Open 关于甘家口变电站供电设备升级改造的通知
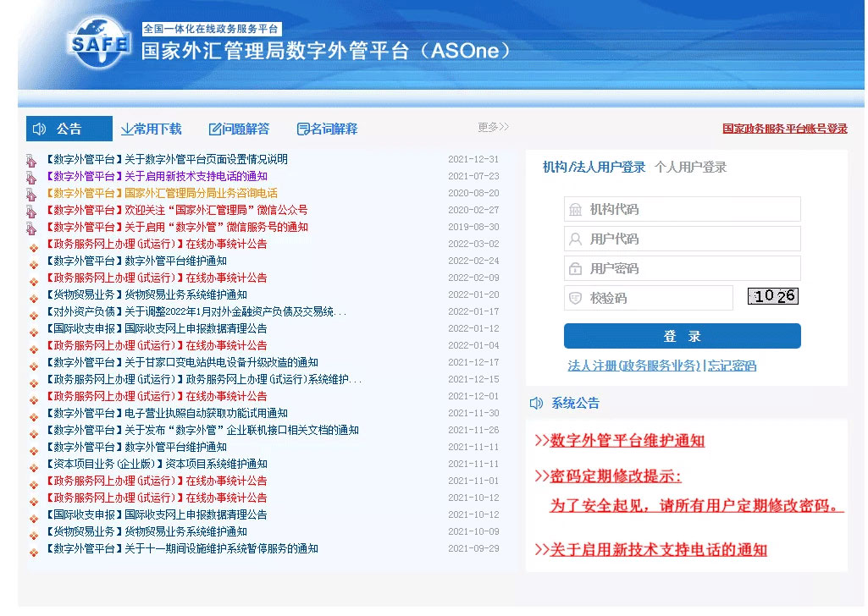 pos(181,362)
